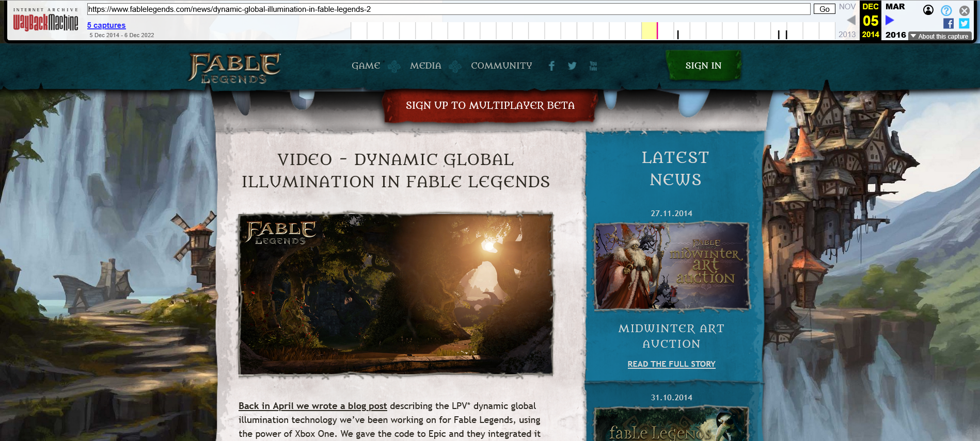Click the 31.10.2014 news date
980x441 pixels.
pyautogui.click(x=671, y=398)
